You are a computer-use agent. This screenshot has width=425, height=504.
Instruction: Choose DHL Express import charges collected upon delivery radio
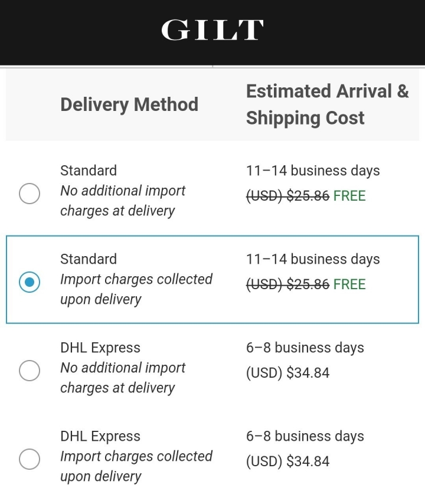pos(30,459)
